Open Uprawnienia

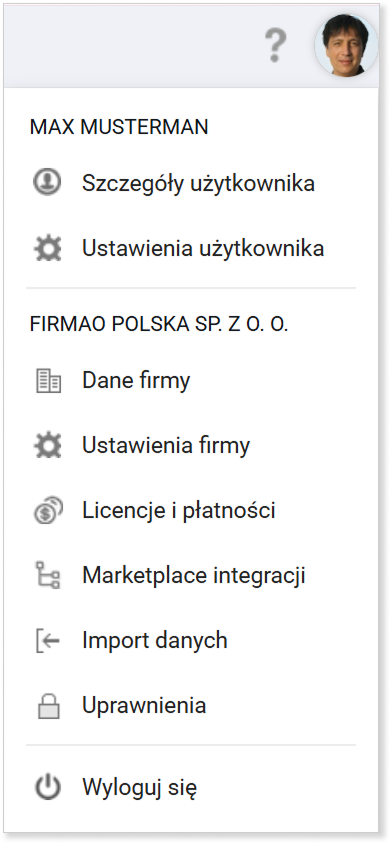[x=144, y=706]
